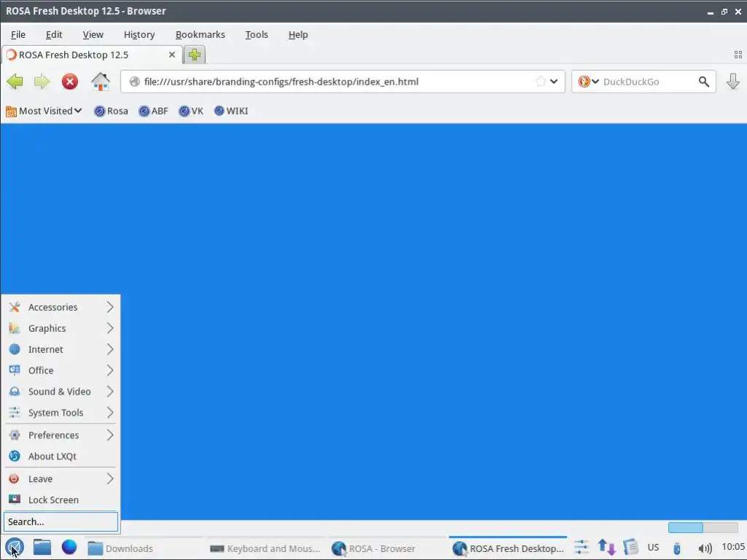
Task: Expand the Sound & Video submenu
Action: (x=61, y=392)
